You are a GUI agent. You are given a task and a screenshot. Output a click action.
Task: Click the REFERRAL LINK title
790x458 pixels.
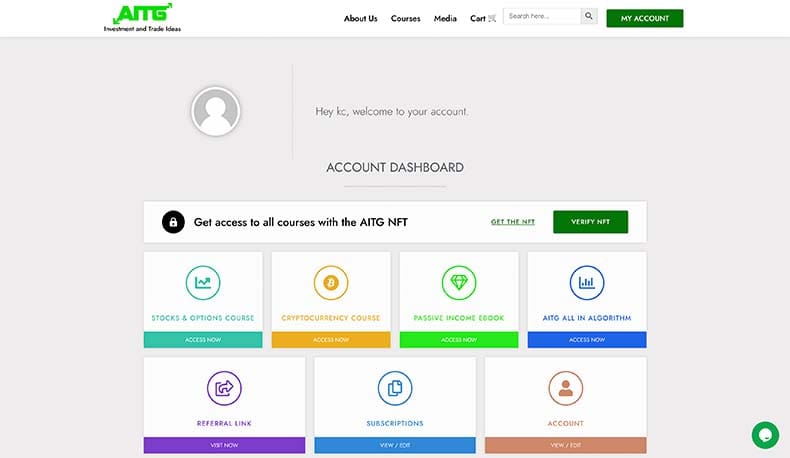[x=224, y=423]
